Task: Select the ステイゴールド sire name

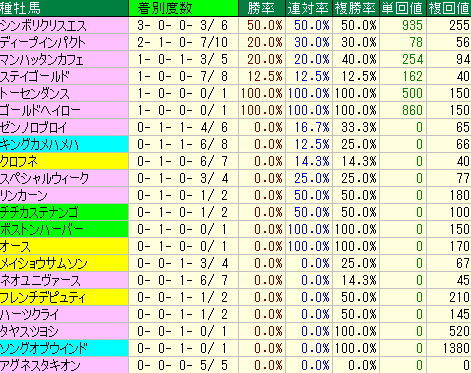Action: [x=35, y=76]
